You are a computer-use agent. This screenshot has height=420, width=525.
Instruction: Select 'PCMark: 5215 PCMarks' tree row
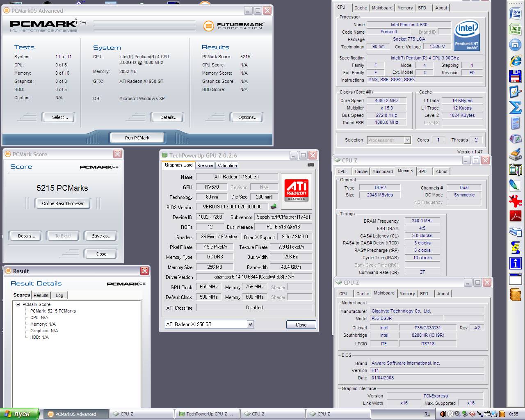click(x=53, y=311)
